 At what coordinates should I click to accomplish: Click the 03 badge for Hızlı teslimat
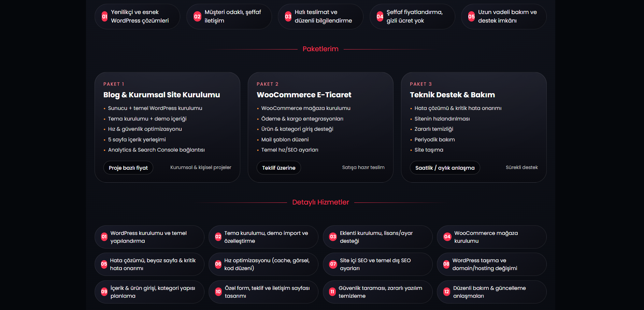click(x=288, y=16)
